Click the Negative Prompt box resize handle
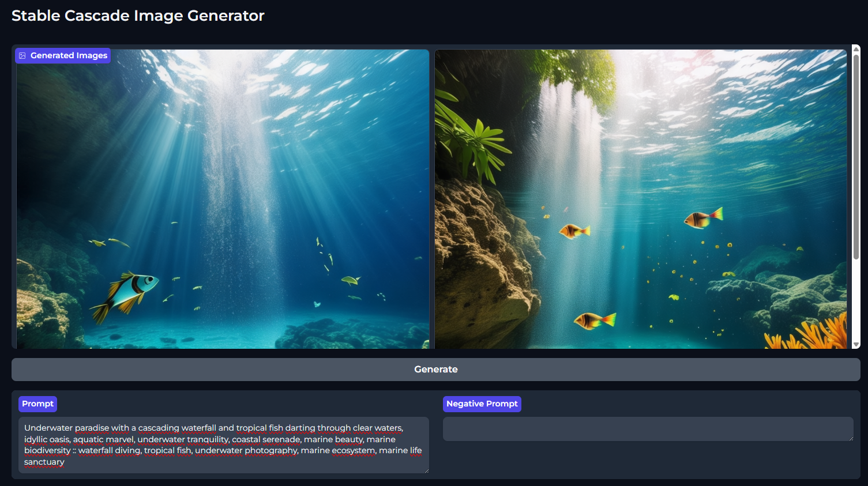This screenshot has height=486, width=868. (x=851, y=439)
